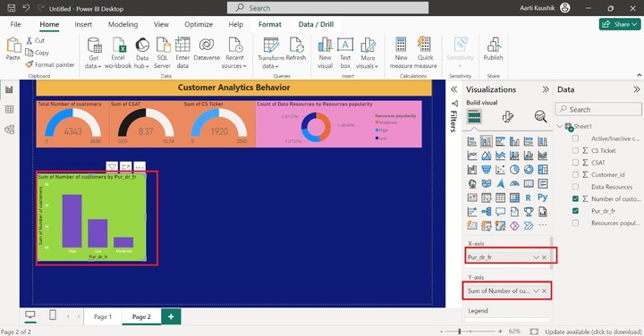Open the Help tab
The width and height of the screenshot is (644, 336).
coord(236,24)
